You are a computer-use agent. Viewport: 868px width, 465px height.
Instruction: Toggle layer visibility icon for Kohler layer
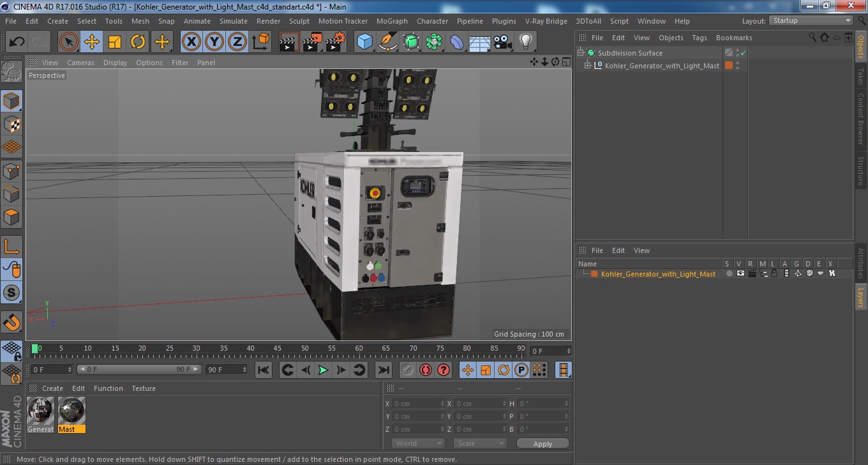point(740,273)
